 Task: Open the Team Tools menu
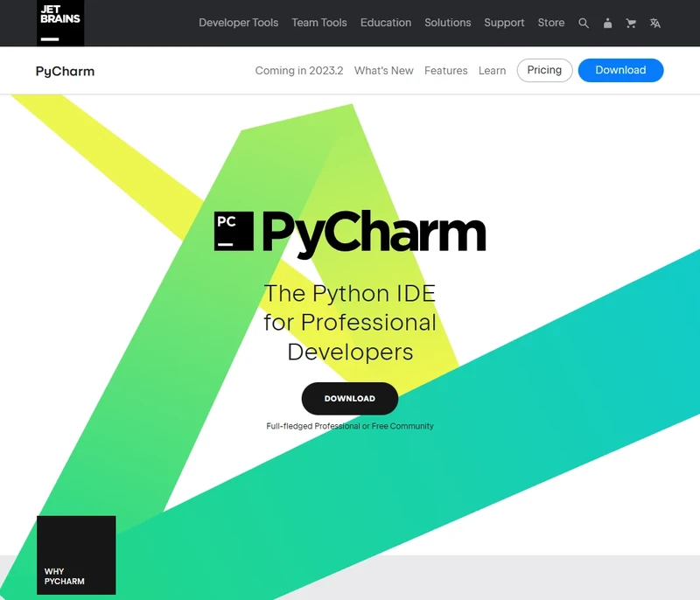(x=319, y=23)
